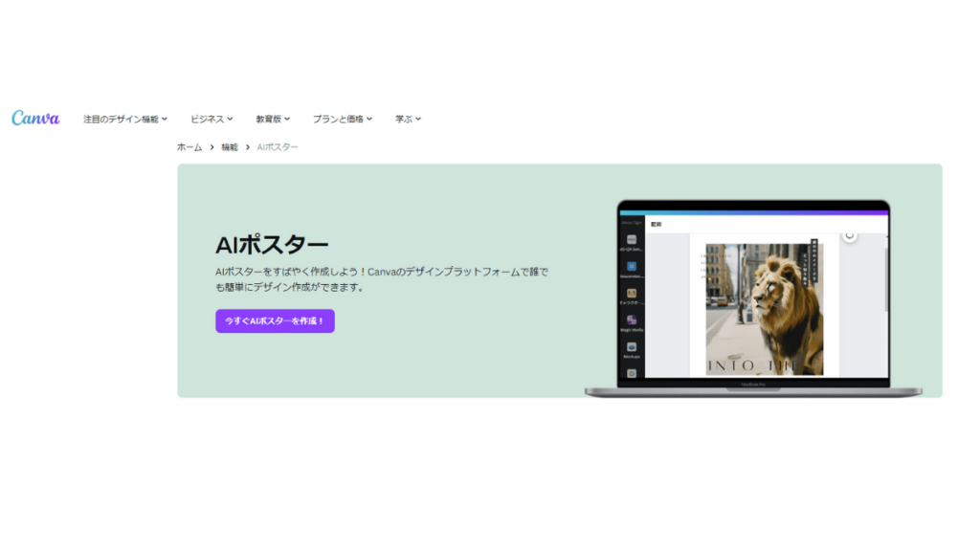
Task: Click the scrollbar inside the laptop editor
Action: (886, 277)
